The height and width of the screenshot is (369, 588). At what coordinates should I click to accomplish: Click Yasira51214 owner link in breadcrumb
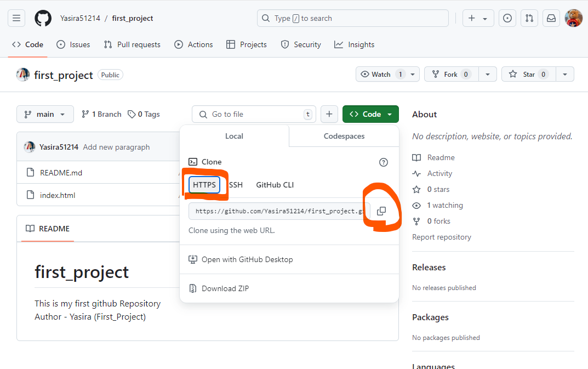pyautogui.click(x=80, y=18)
